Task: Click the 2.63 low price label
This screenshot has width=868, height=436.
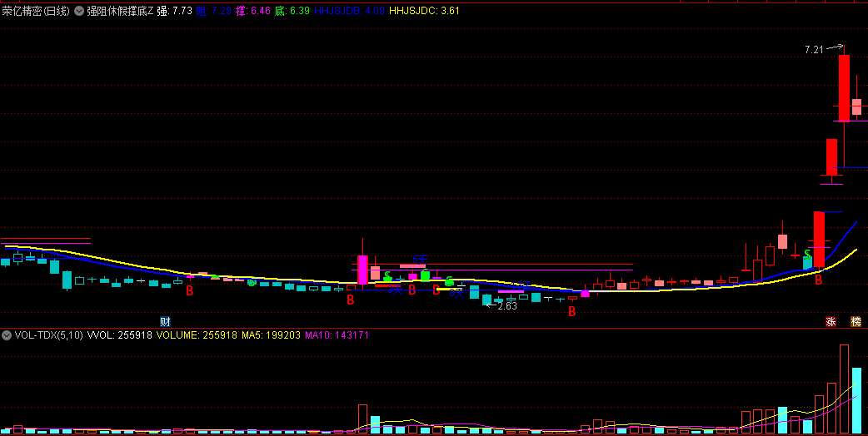Action: [x=507, y=305]
